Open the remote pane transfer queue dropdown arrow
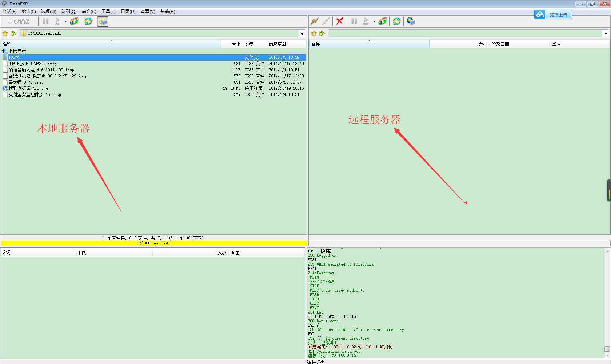Viewport: 611px width, 364px height. (374, 21)
